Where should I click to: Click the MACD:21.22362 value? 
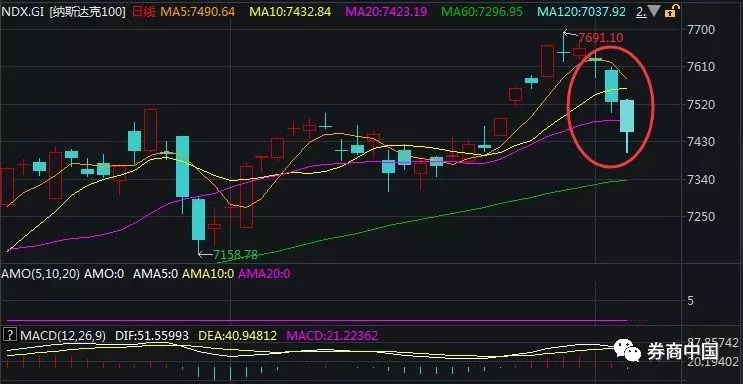click(332, 336)
